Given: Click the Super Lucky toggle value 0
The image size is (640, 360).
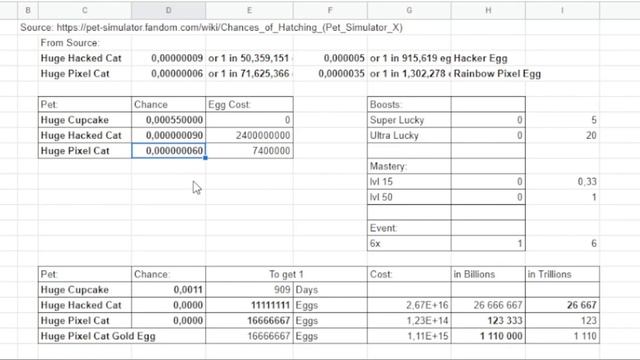Looking at the screenshot, I should click(488, 120).
